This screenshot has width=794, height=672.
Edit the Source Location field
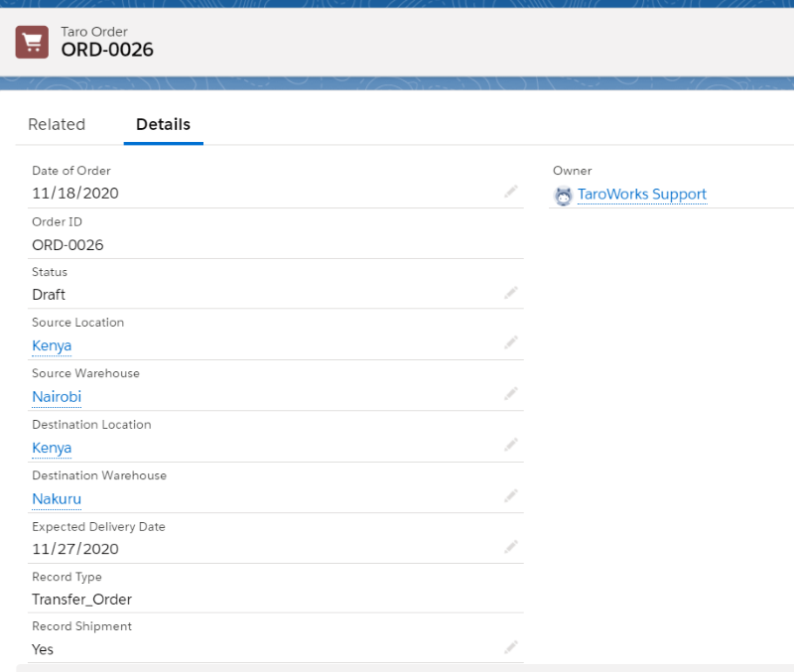[511, 342]
